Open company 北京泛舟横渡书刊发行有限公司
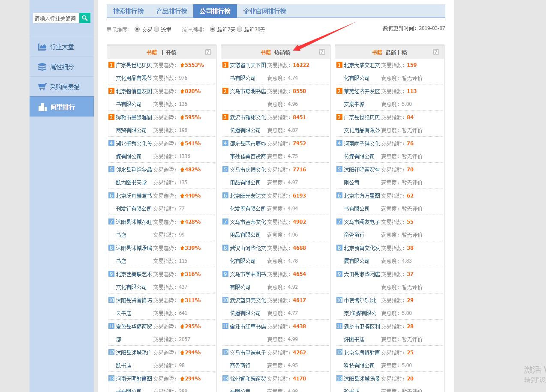Image resolution: width=546 pixels, height=392 pixels. 134,202
